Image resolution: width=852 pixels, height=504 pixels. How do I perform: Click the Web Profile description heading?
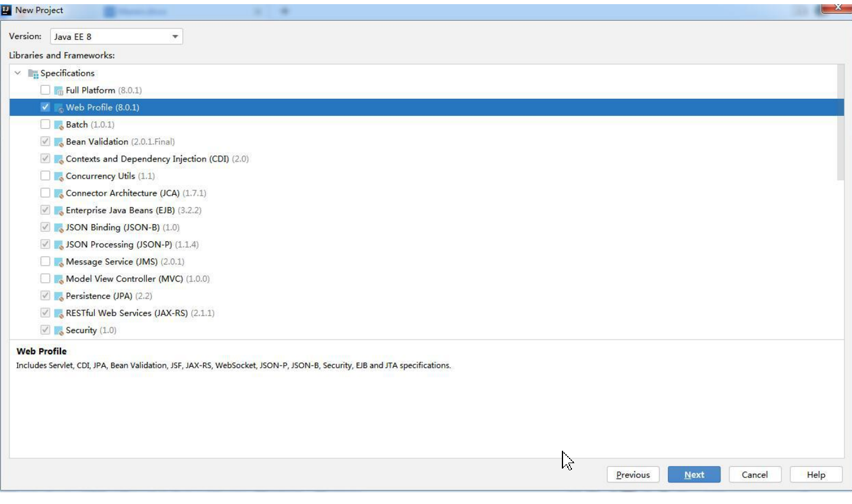click(41, 351)
